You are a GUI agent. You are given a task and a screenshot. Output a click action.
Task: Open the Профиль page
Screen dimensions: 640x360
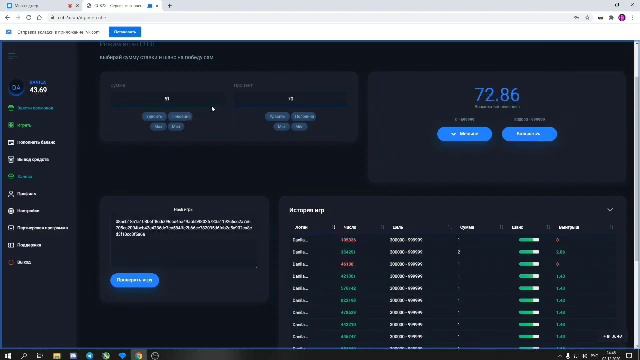click(27, 193)
